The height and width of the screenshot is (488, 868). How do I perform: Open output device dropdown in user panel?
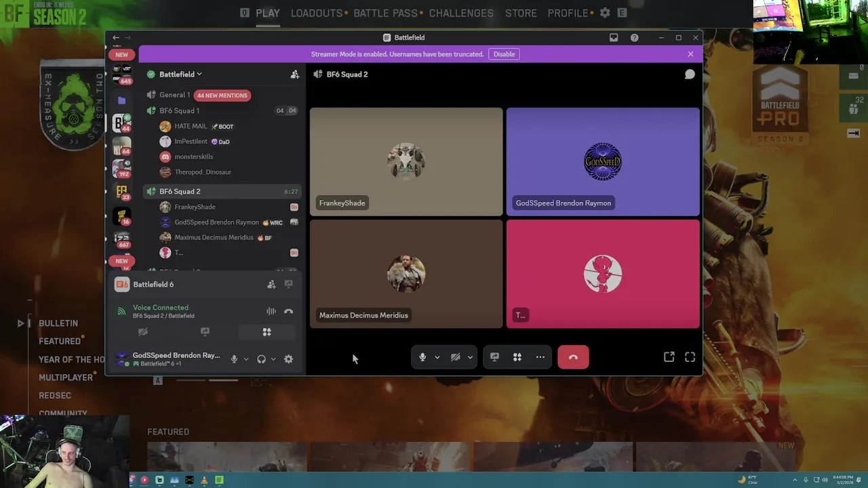pos(273,359)
